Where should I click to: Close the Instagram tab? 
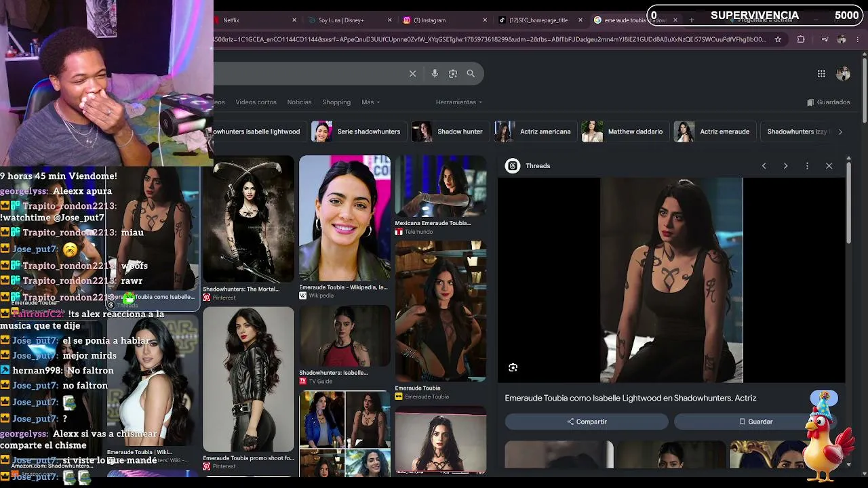point(485,20)
